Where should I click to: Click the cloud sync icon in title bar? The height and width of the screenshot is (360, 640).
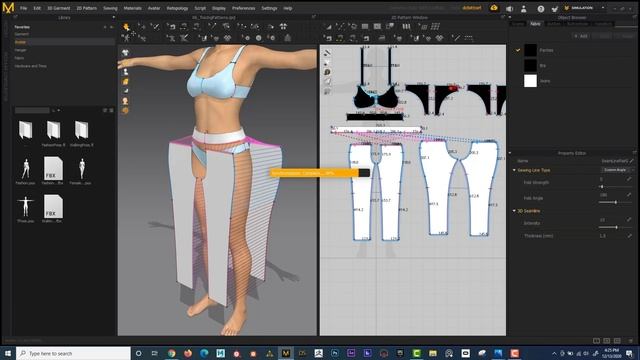pos(494,8)
